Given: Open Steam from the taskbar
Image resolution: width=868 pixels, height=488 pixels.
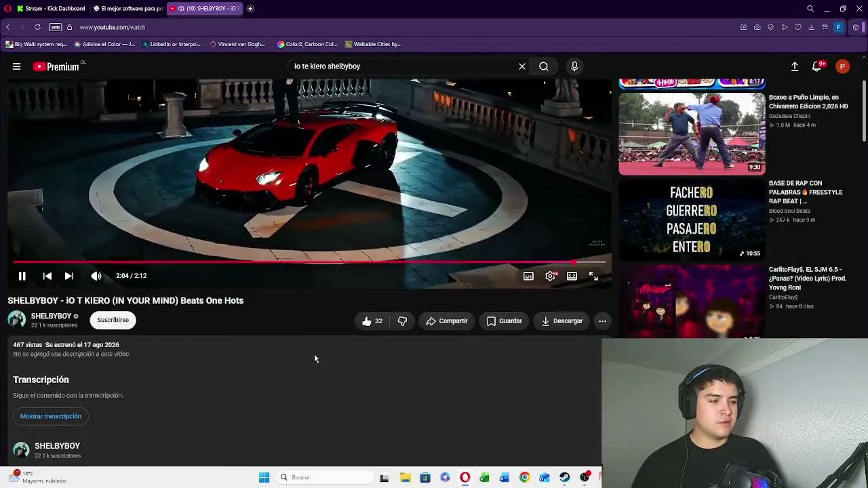Looking at the screenshot, I should click(x=564, y=477).
